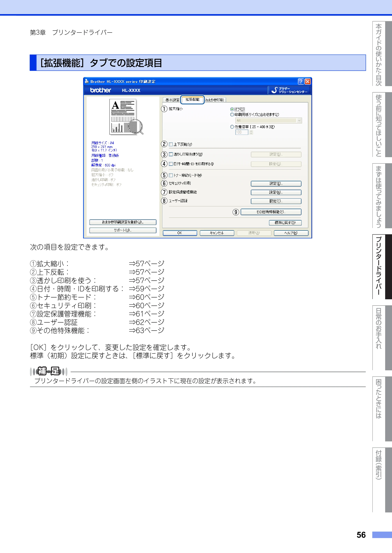Select 印刷用紙サイズに合わせます radio button
This screenshot has width=392, height=553.
pyautogui.click(x=232, y=115)
